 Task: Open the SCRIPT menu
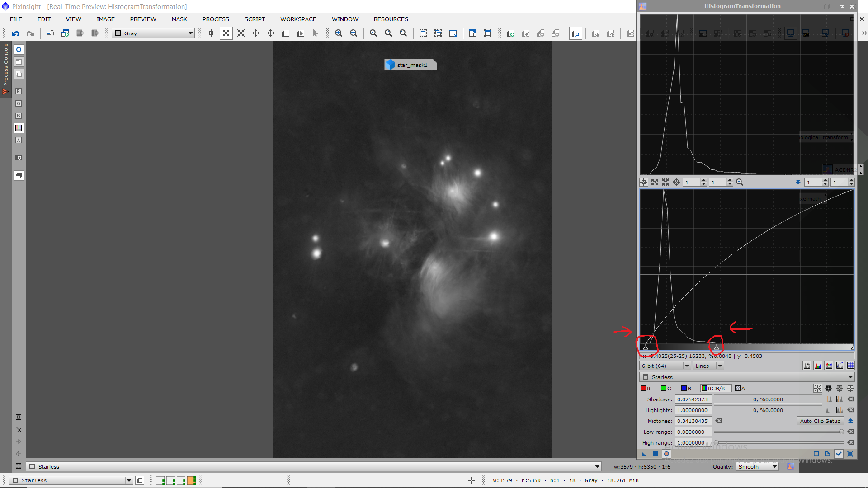point(255,19)
